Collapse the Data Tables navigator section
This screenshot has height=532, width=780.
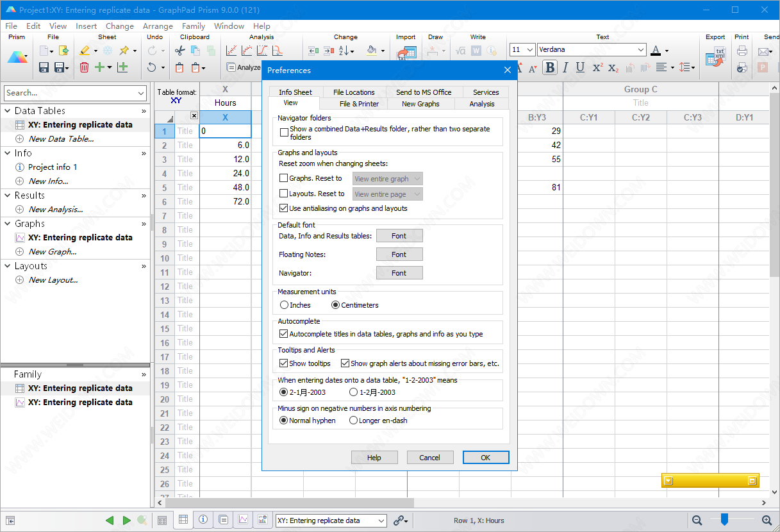[8, 111]
